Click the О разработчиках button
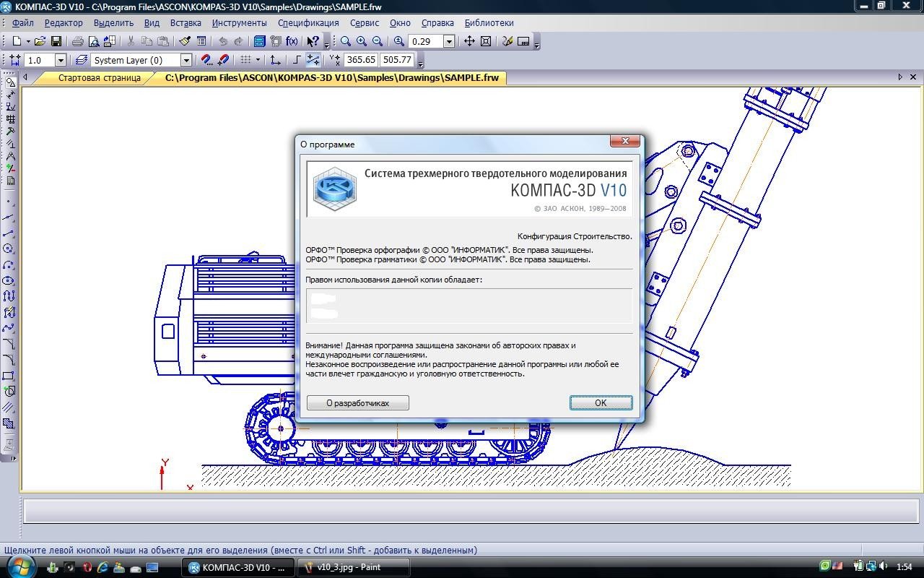Viewport: 924px width, 578px height. pyautogui.click(x=357, y=403)
